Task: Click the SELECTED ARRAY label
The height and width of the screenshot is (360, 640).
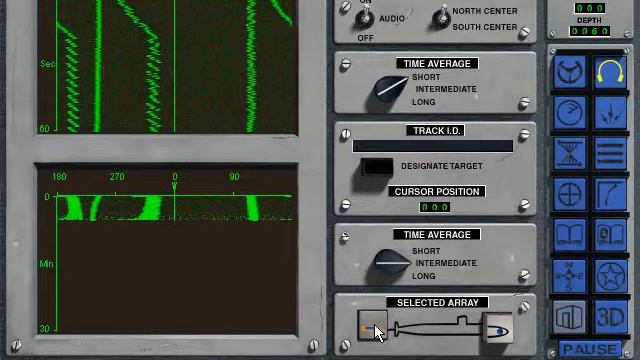Action: click(x=438, y=302)
